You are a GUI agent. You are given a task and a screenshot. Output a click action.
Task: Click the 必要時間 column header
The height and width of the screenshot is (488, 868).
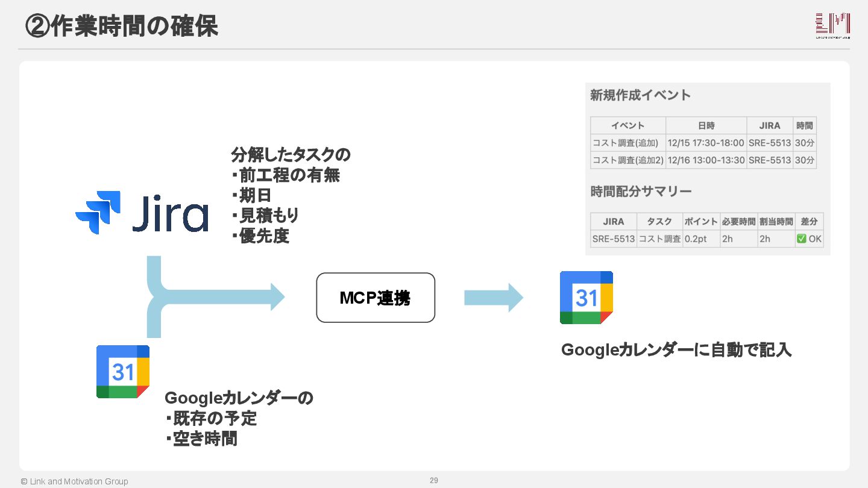(x=738, y=221)
